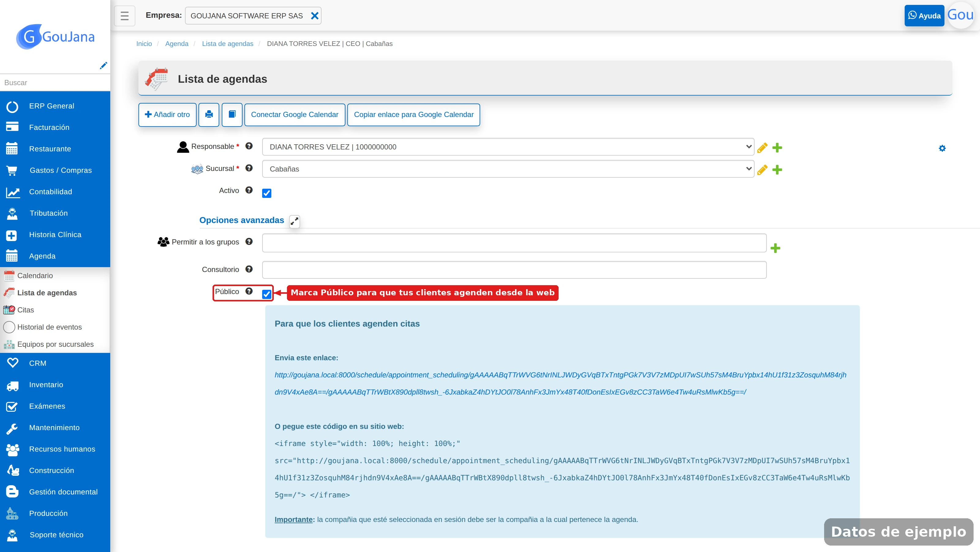The image size is (980, 552).
Task: Click the print icon button
Action: [x=209, y=115]
